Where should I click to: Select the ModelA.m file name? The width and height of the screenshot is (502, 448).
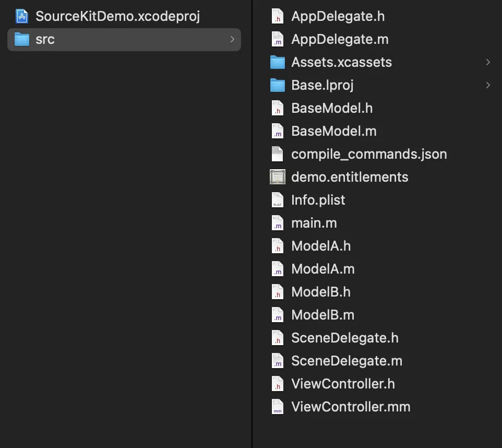pyautogui.click(x=322, y=269)
